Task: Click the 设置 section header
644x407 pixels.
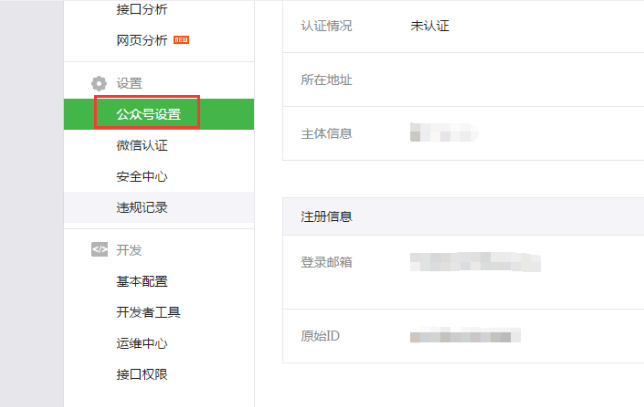Action: [x=129, y=83]
